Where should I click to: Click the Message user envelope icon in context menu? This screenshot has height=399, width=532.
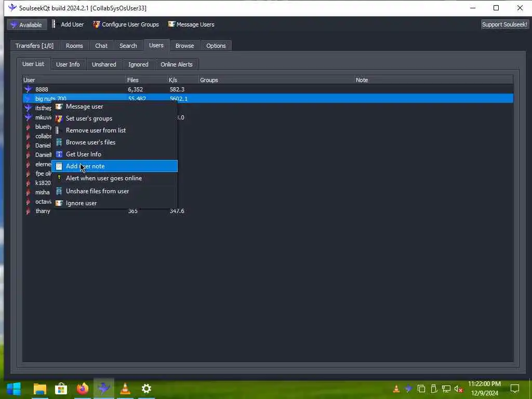pyautogui.click(x=59, y=107)
